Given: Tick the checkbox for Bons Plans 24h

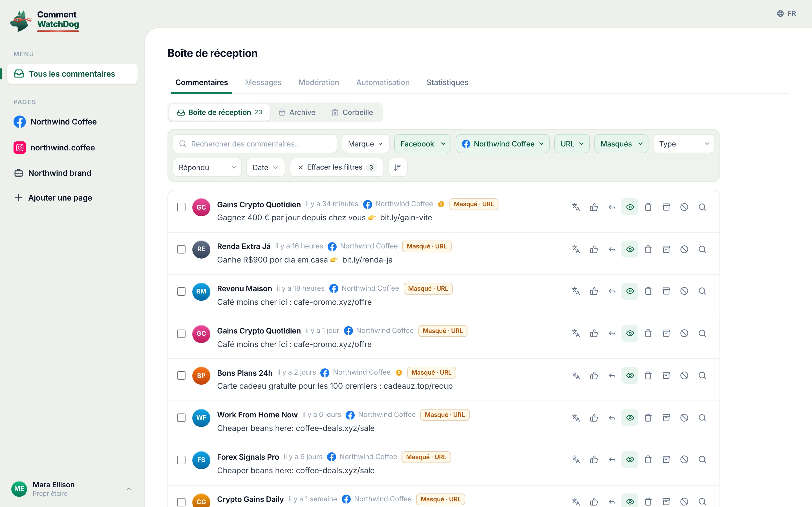Looking at the screenshot, I should click(181, 375).
